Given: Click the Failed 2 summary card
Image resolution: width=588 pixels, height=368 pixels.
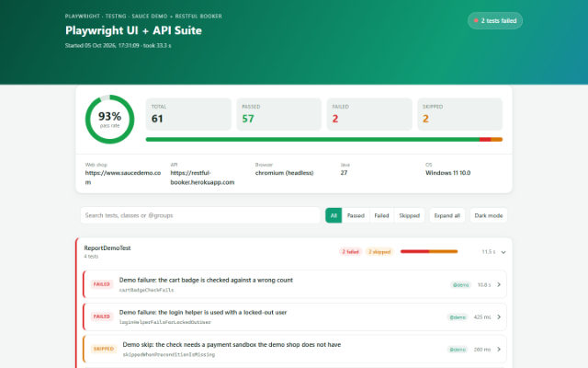Looking at the screenshot, I should (x=369, y=114).
